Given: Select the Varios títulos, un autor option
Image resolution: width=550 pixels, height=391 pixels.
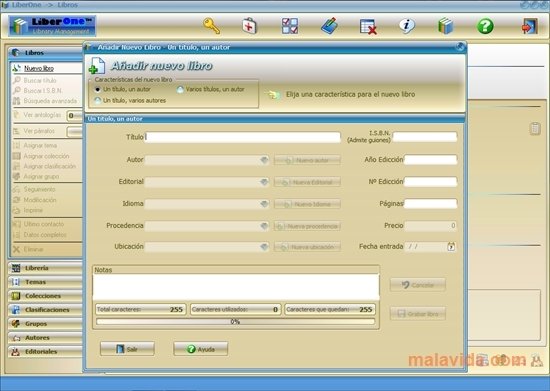Looking at the screenshot, I should 211,89.
